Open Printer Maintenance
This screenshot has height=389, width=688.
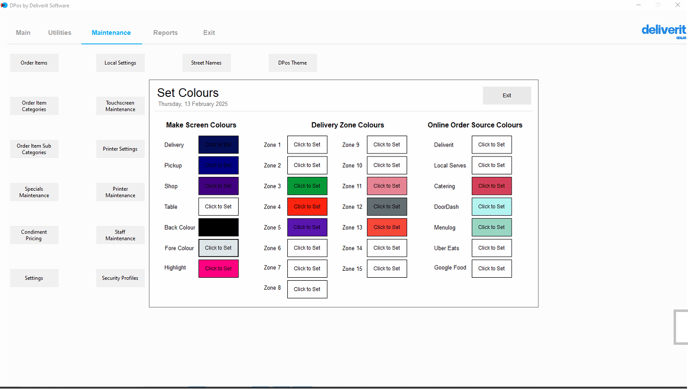120,192
